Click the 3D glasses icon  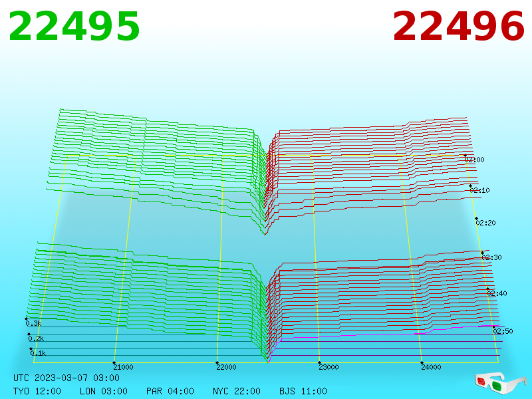(500, 383)
